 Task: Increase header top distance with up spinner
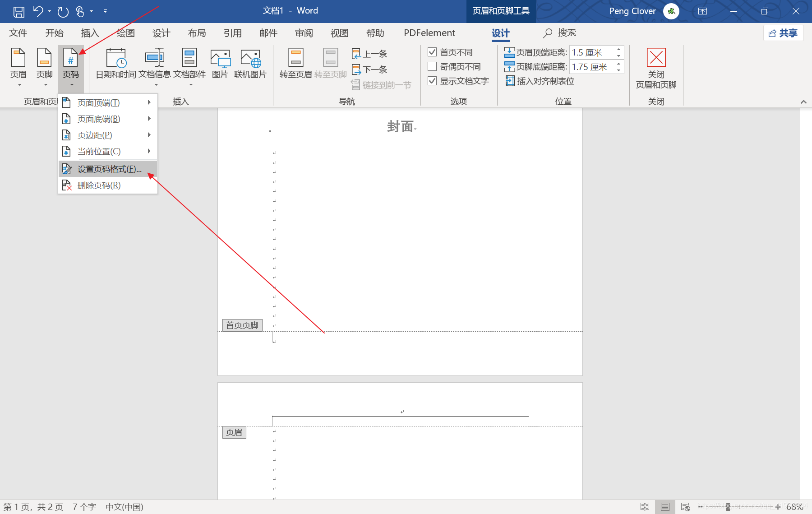click(x=619, y=49)
